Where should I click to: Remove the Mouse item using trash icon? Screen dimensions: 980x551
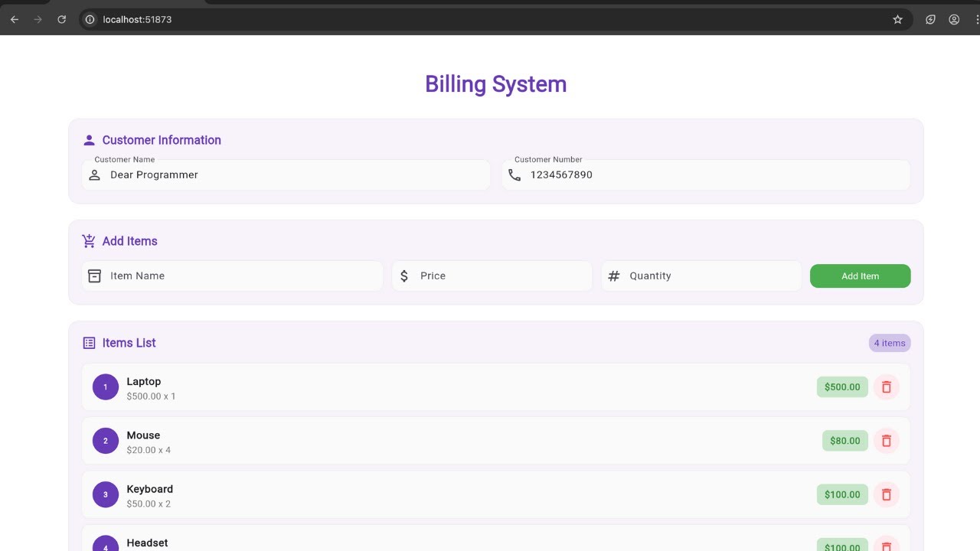pyautogui.click(x=887, y=441)
